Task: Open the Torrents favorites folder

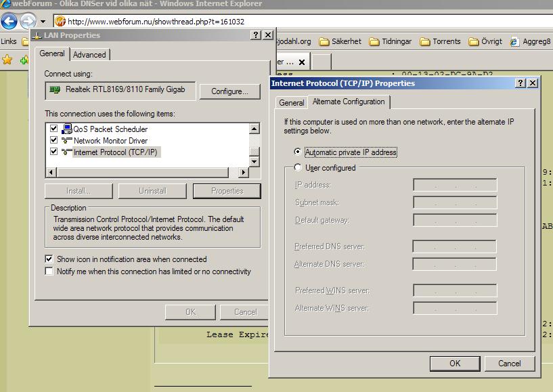Action: coord(440,41)
